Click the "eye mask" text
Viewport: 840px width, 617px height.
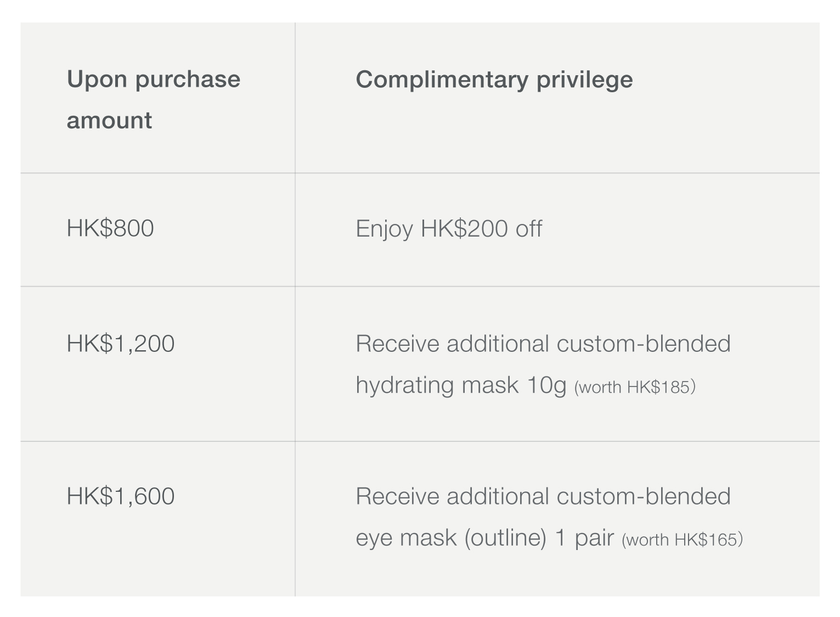coord(406,537)
